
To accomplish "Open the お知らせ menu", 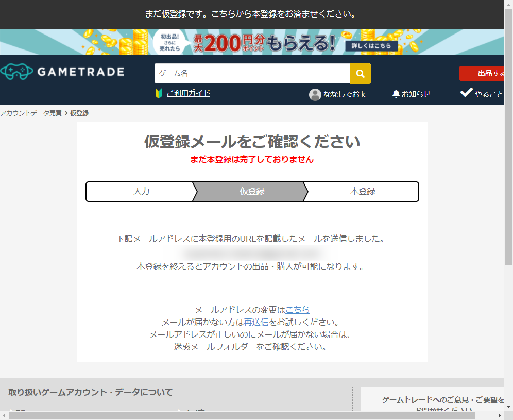I will 411,94.
